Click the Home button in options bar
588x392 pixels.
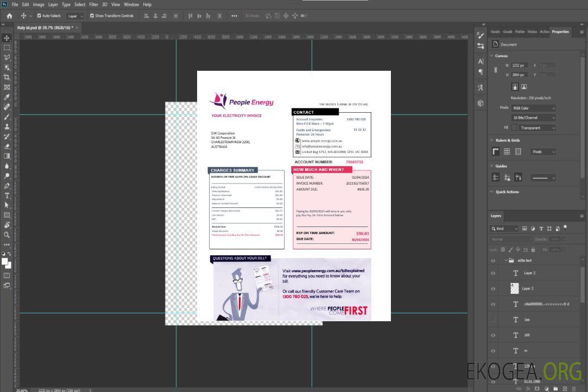coord(9,16)
